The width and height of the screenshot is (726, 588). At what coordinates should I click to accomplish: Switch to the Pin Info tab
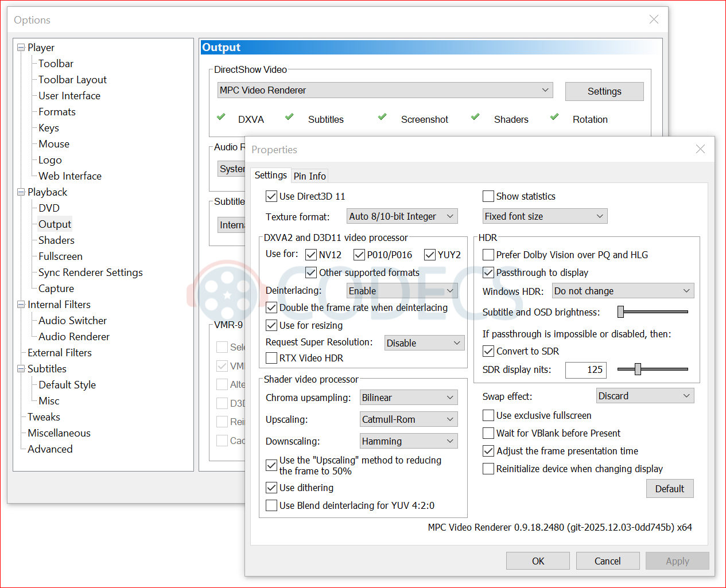(x=309, y=176)
